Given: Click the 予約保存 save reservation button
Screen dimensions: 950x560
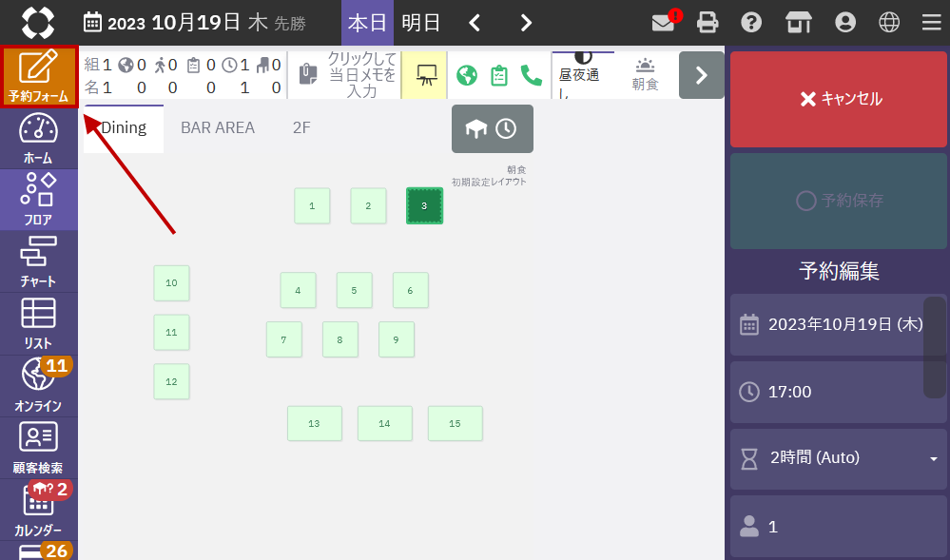Looking at the screenshot, I should [839, 201].
